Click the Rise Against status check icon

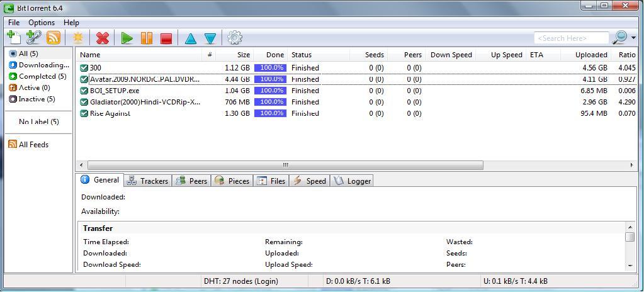[84, 113]
